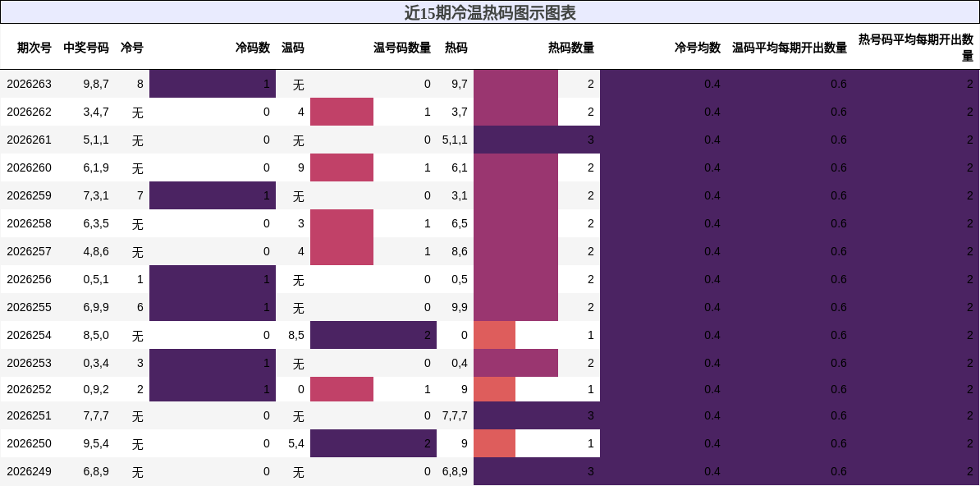The height and width of the screenshot is (486, 980).
Task: Click the warm code pink bar in row 2026260
Action: (342, 167)
